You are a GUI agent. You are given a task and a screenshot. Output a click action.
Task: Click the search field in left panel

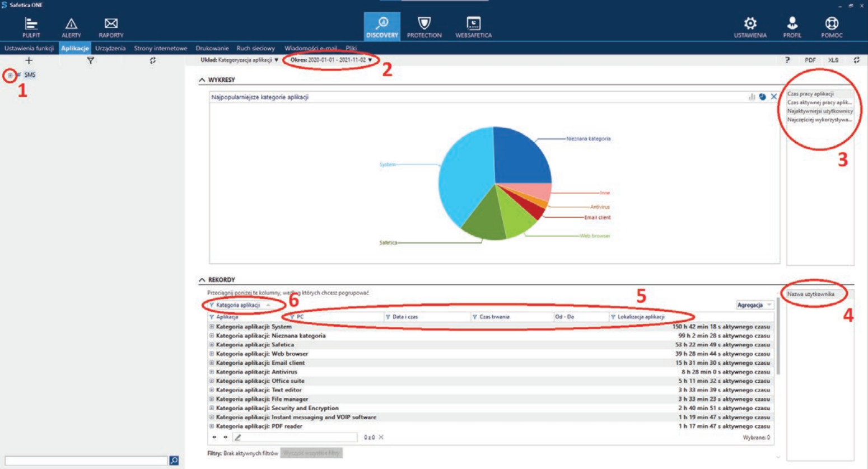pos(86,461)
